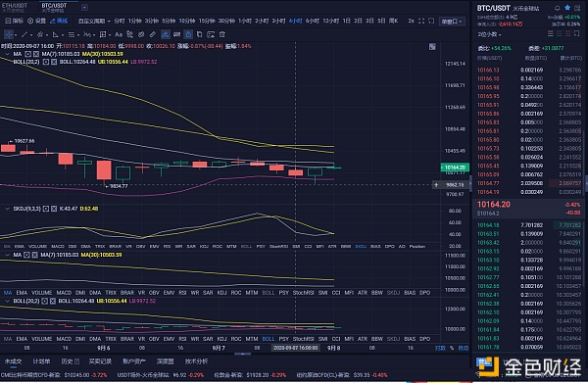Remove lower MA pane with X

click(x=35, y=255)
